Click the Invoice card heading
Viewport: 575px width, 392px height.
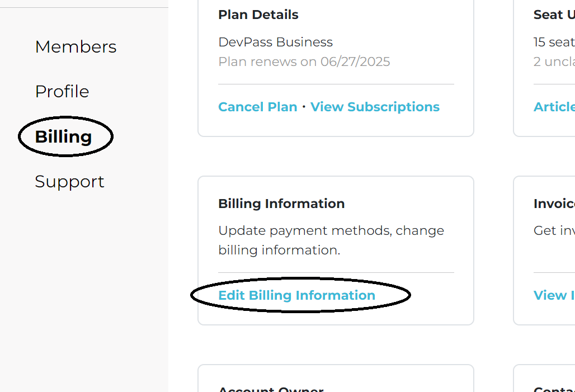[554, 204]
